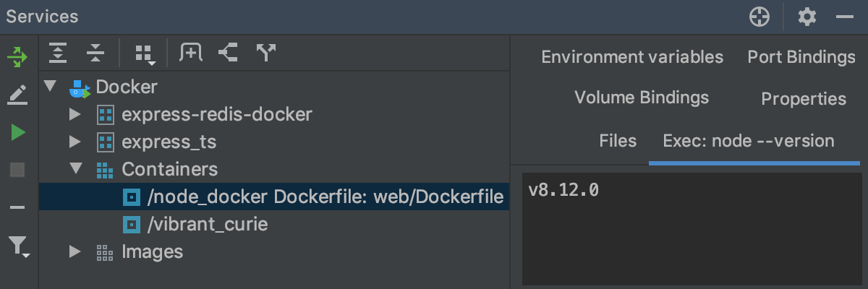The width and height of the screenshot is (868, 289).
Task: Expand the express-redis-docker node
Action: coord(75,114)
